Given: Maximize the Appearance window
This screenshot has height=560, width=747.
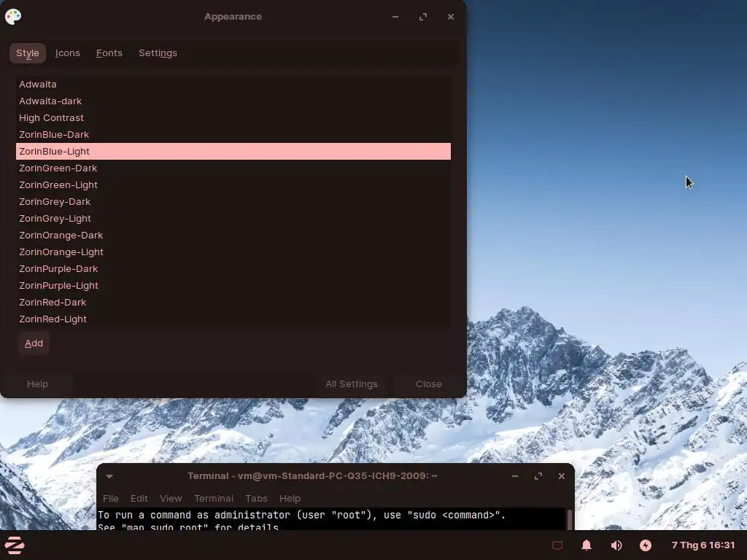Looking at the screenshot, I should pyautogui.click(x=423, y=17).
